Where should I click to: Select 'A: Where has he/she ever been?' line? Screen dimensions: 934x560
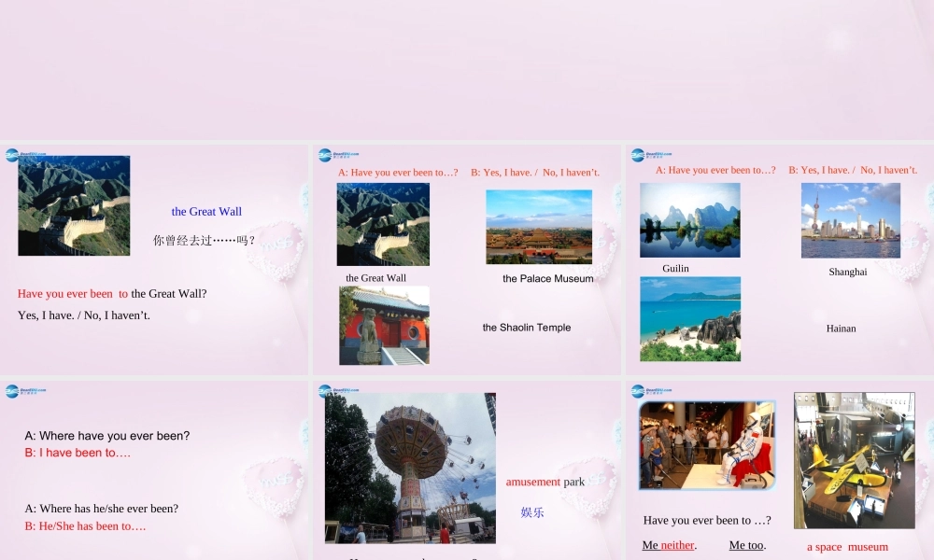point(101,509)
